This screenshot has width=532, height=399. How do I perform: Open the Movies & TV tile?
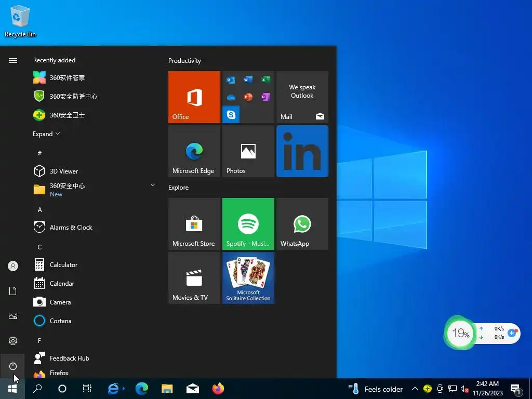[x=194, y=278]
